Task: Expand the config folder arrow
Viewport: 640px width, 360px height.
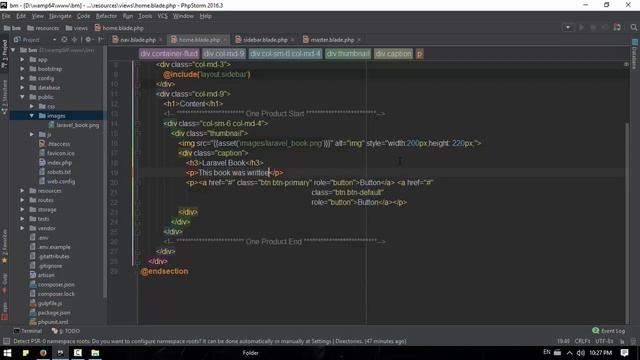Action: coord(22,78)
